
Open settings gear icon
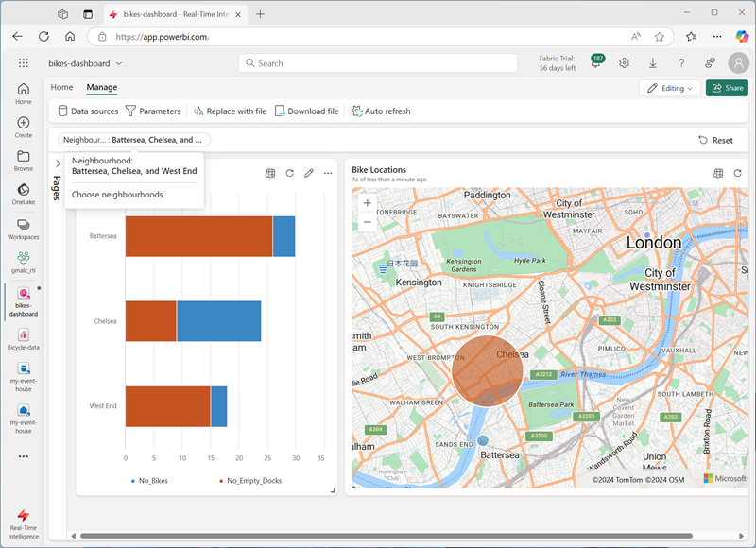click(x=624, y=63)
